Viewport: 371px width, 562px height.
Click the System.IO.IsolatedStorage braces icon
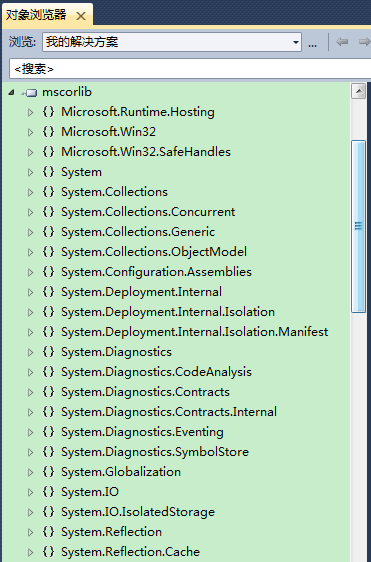(48, 512)
